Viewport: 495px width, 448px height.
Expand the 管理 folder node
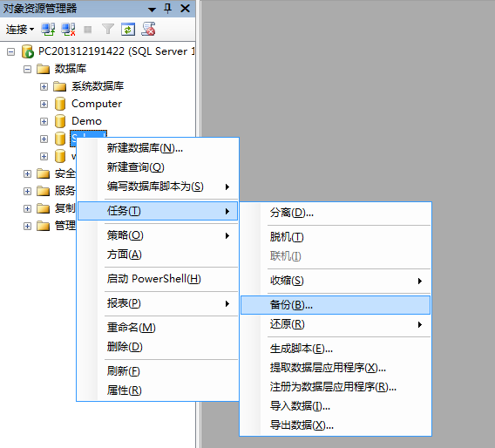pyautogui.click(x=28, y=226)
